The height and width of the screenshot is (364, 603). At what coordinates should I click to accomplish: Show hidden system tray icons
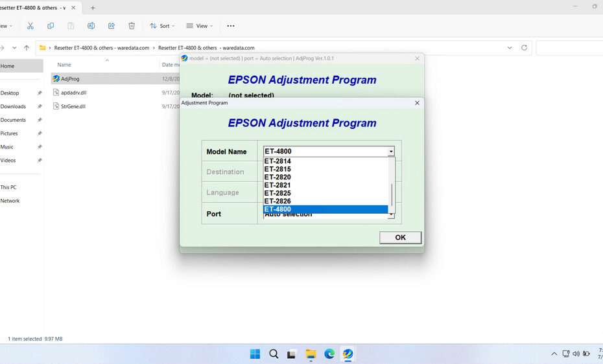554,354
